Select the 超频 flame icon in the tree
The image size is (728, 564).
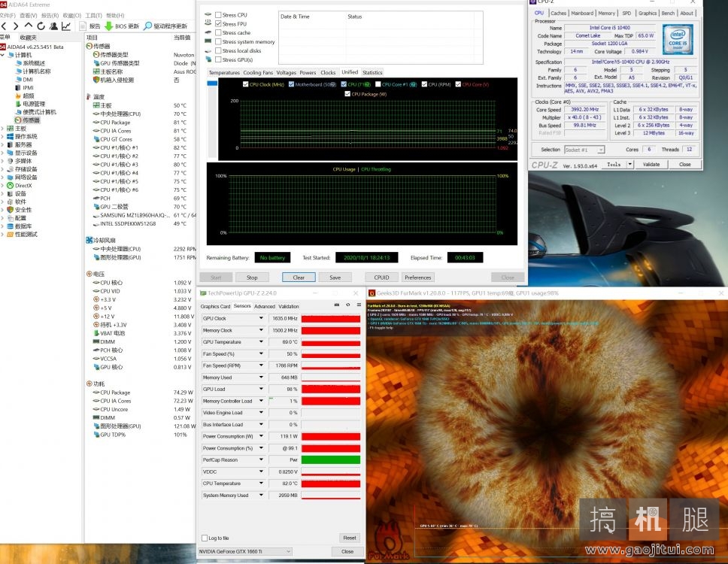point(19,96)
